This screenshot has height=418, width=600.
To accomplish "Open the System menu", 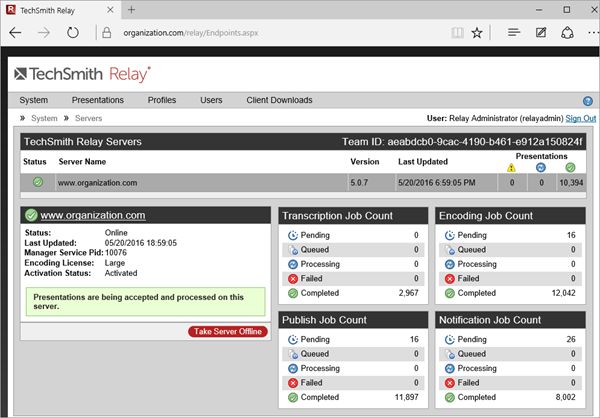I will 34,100.
